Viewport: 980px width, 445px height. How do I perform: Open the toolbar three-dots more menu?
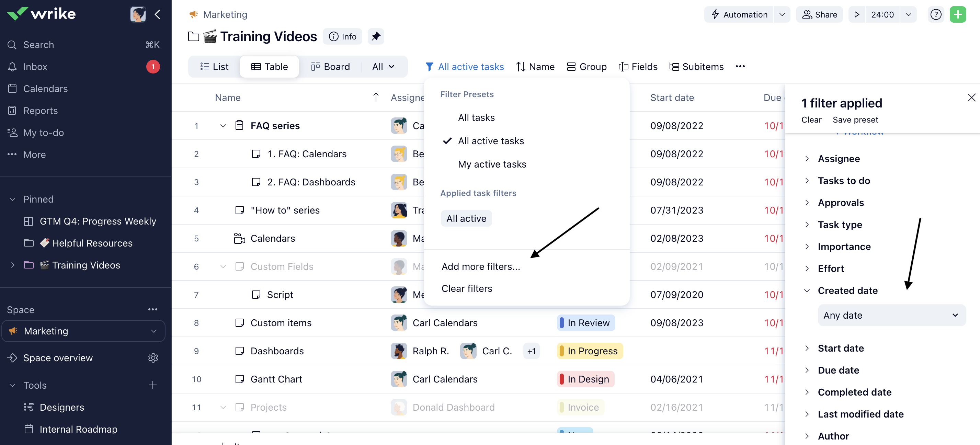coord(740,67)
